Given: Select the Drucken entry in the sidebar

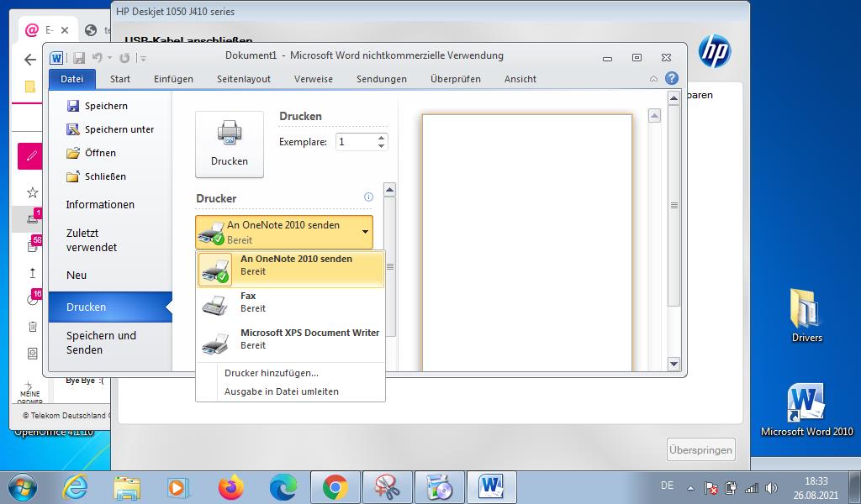Looking at the screenshot, I should [110, 307].
